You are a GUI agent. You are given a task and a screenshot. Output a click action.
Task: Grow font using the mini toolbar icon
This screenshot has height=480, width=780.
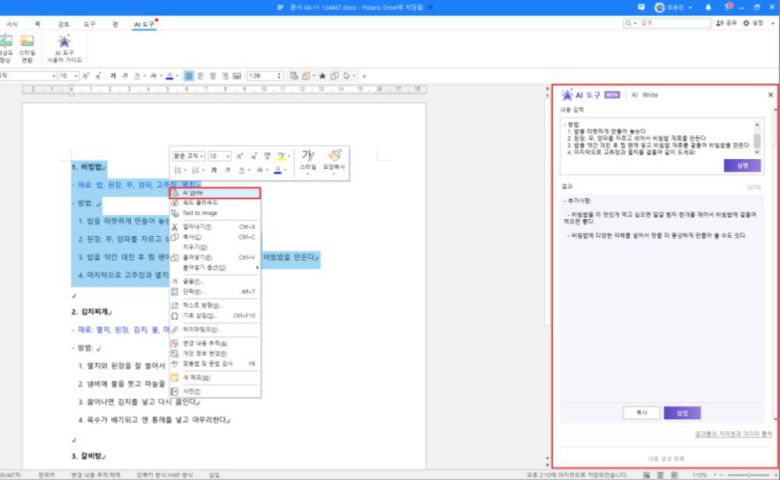pyautogui.click(x=239, y=156)
